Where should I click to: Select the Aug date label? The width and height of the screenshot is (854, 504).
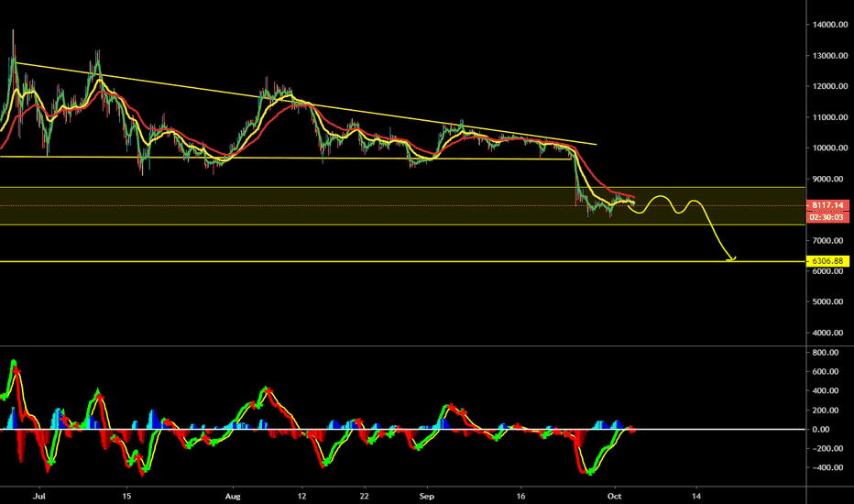point(233,497)
